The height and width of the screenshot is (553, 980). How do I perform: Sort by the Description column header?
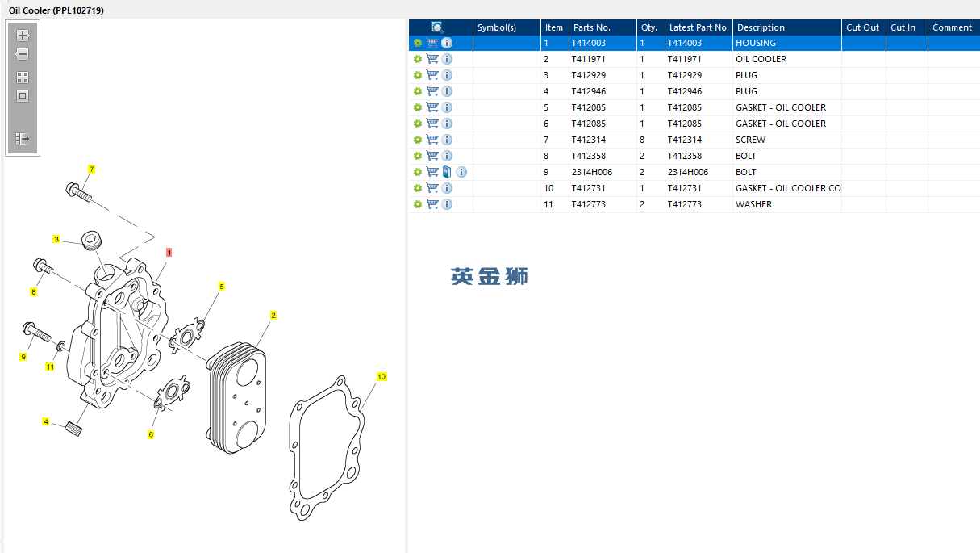787,27
